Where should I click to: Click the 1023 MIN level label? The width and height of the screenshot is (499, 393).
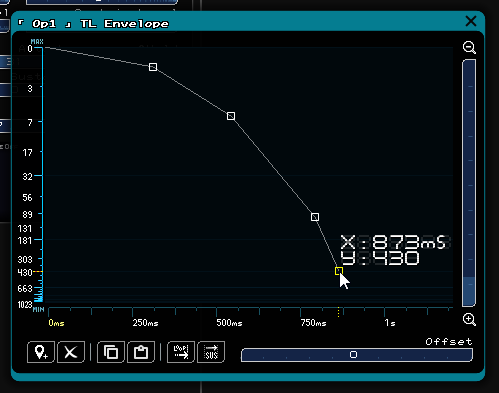pyautogui.click(x=25, y=305)
